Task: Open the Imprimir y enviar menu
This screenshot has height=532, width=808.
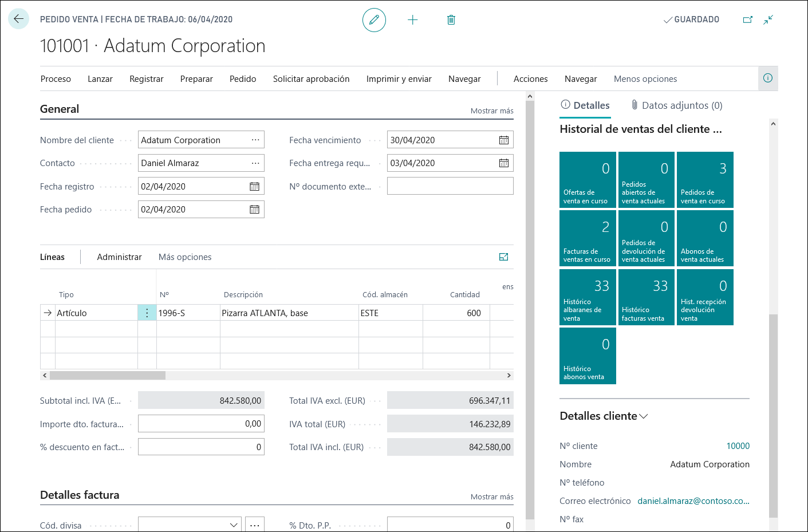Action: point(399,79)
